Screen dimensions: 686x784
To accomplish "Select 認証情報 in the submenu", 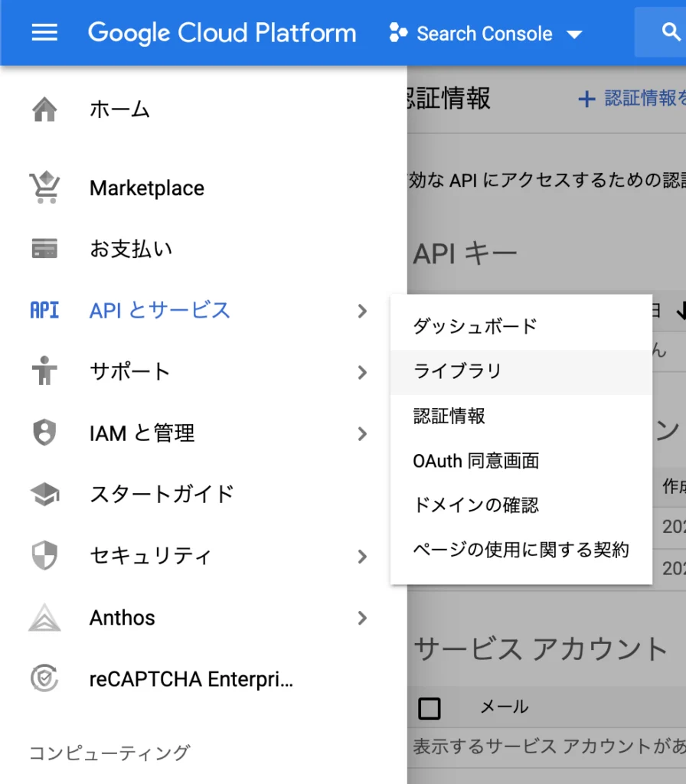I will pyautogui.click(x=521, y=416).
